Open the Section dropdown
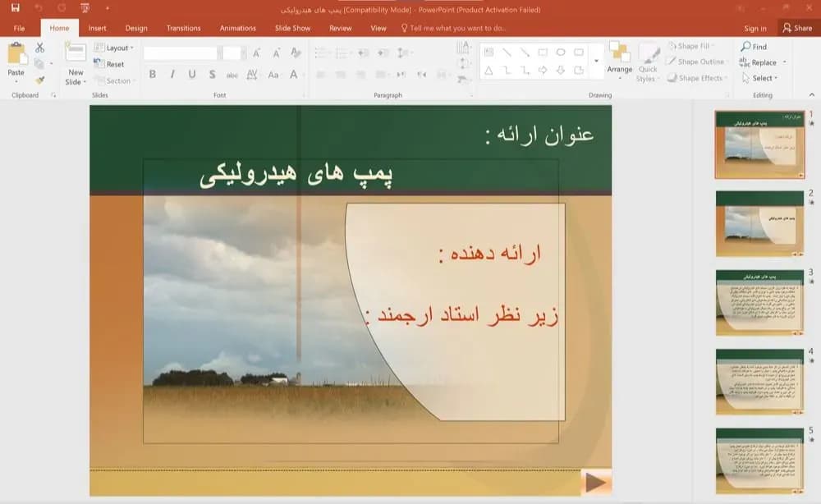Screen dimensions: 821x504 pos(114,80)
